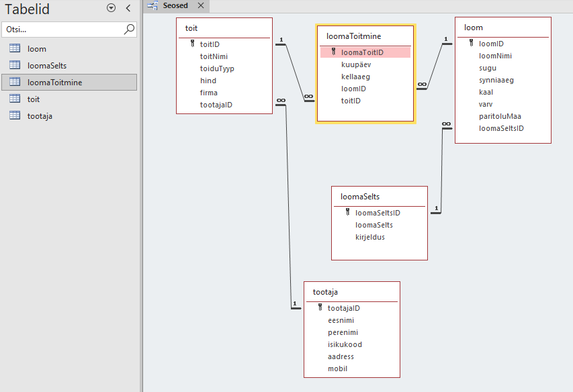Select kaal field in loom table
573x392 pixels.
point(486,92)
